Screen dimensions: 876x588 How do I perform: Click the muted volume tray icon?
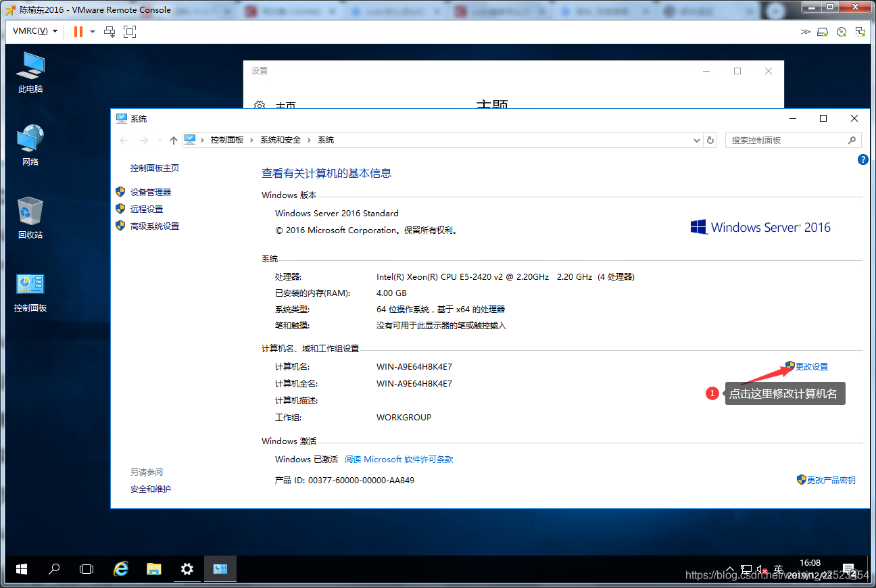point(762,569)
